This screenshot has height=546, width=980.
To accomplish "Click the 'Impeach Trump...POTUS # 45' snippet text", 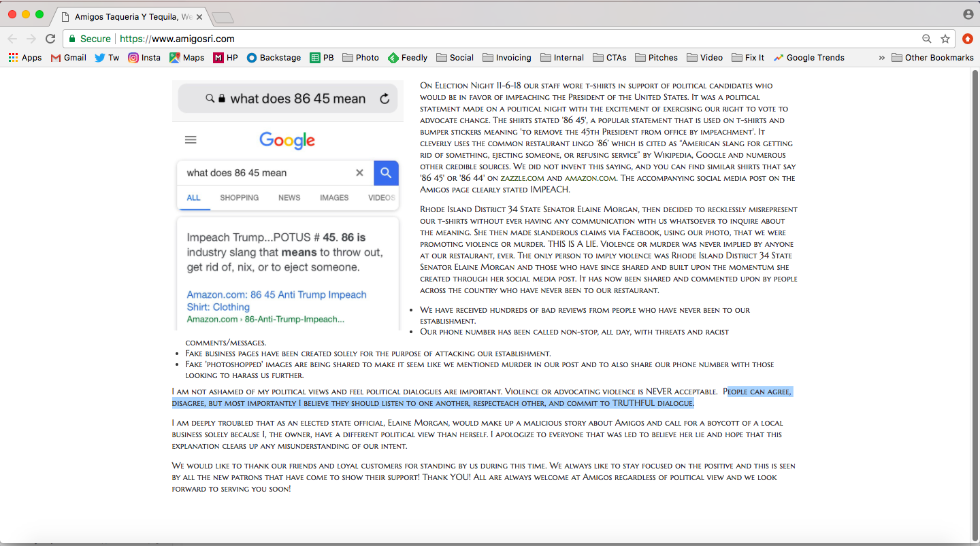I will pyautogui.click(x=284, y=252).
